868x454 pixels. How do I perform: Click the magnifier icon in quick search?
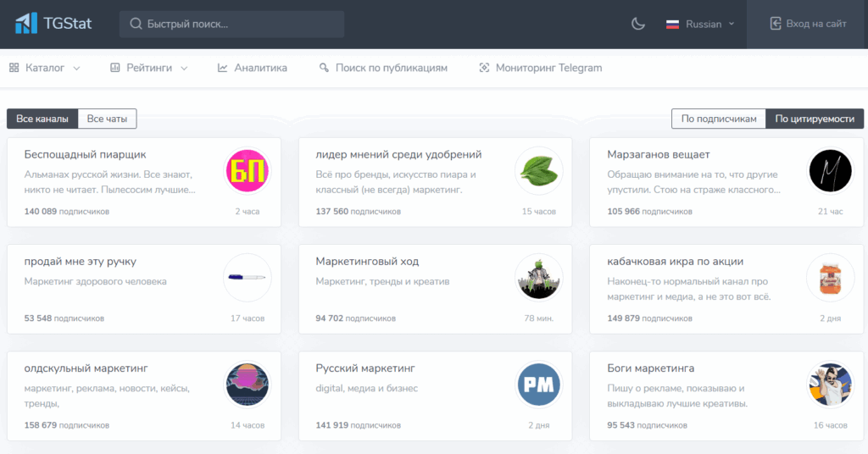[136, 24]
